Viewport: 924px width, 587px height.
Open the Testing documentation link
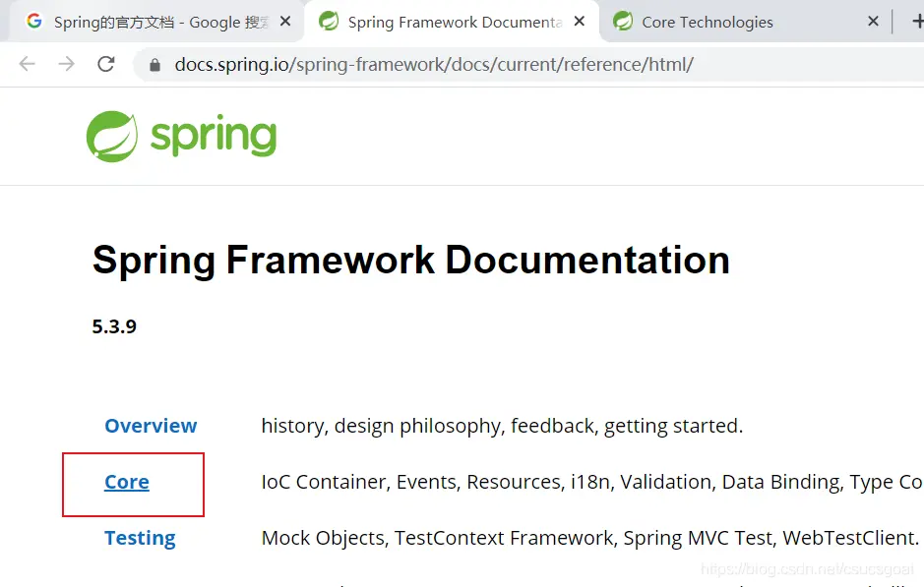coord(140,538)
